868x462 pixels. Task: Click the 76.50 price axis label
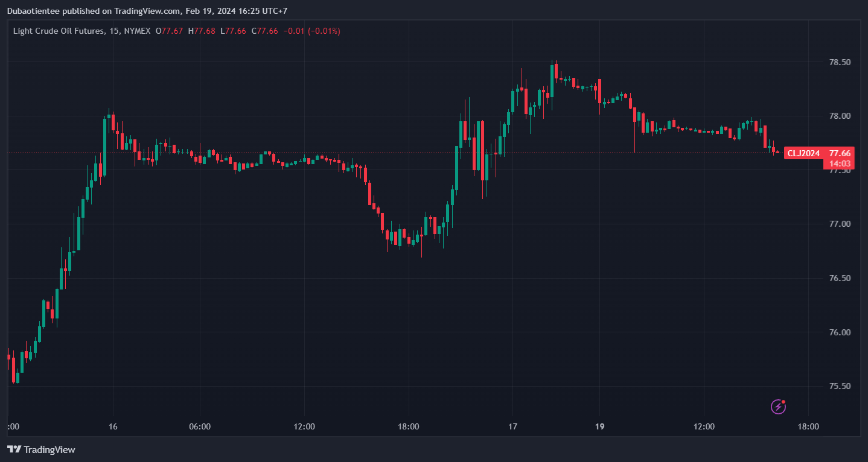coord(840,279)
